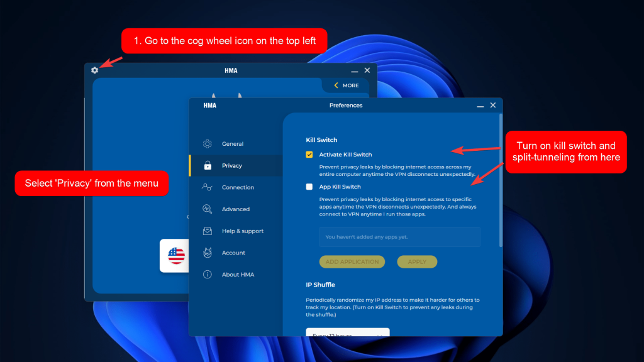Open Advanced preferences
644x362 pixels.
click(x=236, y=209)
